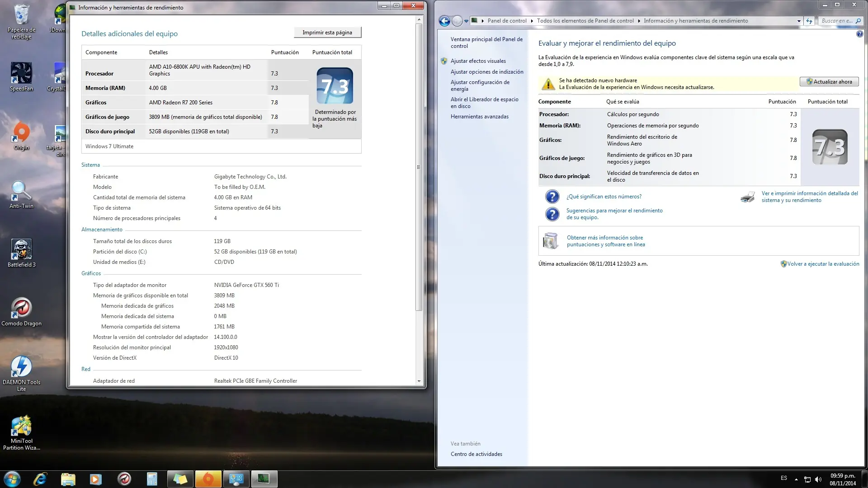Click the question mark icon beside '¿Qué significan estos números?'
This screenshot has width=868, height=488.
(552, 197)
